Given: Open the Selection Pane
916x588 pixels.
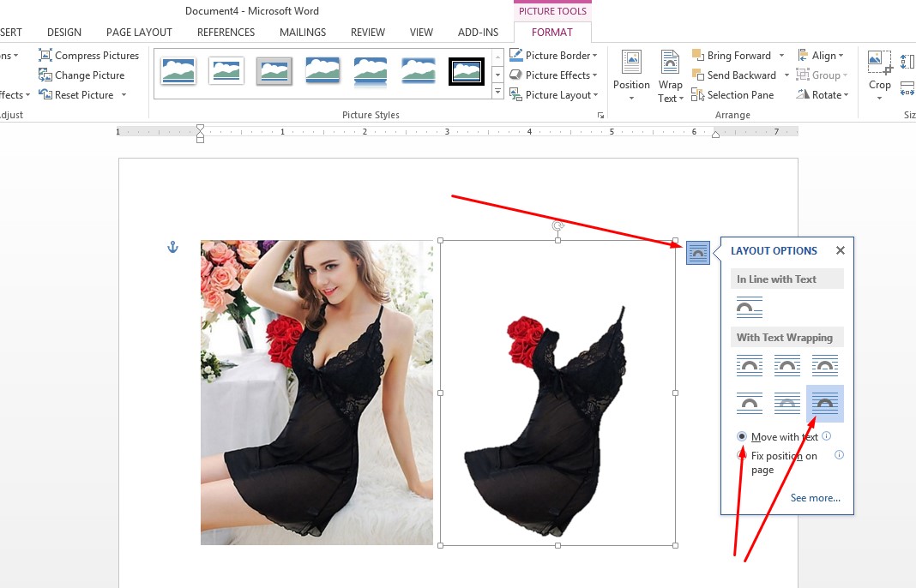Looking at the screenshot, I should pos(732,95).
